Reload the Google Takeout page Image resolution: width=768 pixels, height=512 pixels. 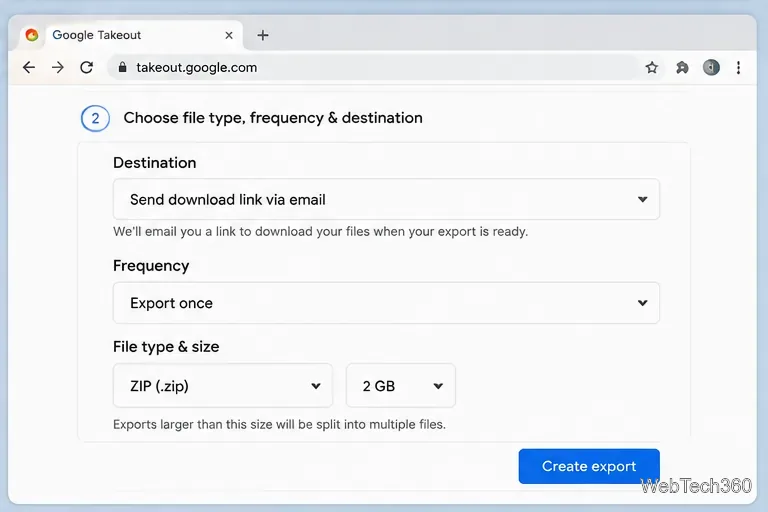coord(87,67)
